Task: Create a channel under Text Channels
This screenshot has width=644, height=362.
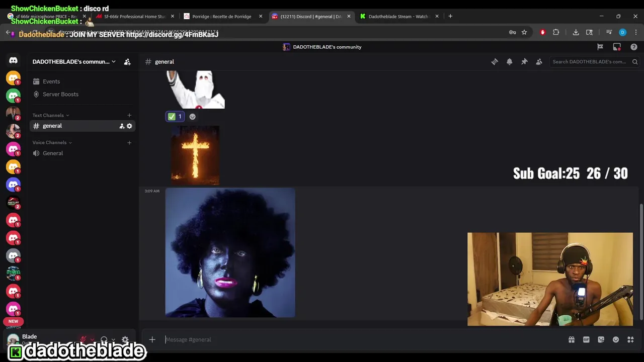Action: (129, 115)
